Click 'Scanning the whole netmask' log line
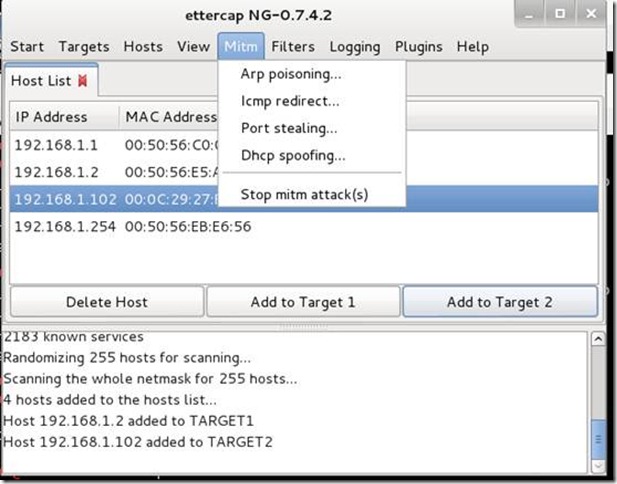The image size is (617, 484). tap(150, 379)
